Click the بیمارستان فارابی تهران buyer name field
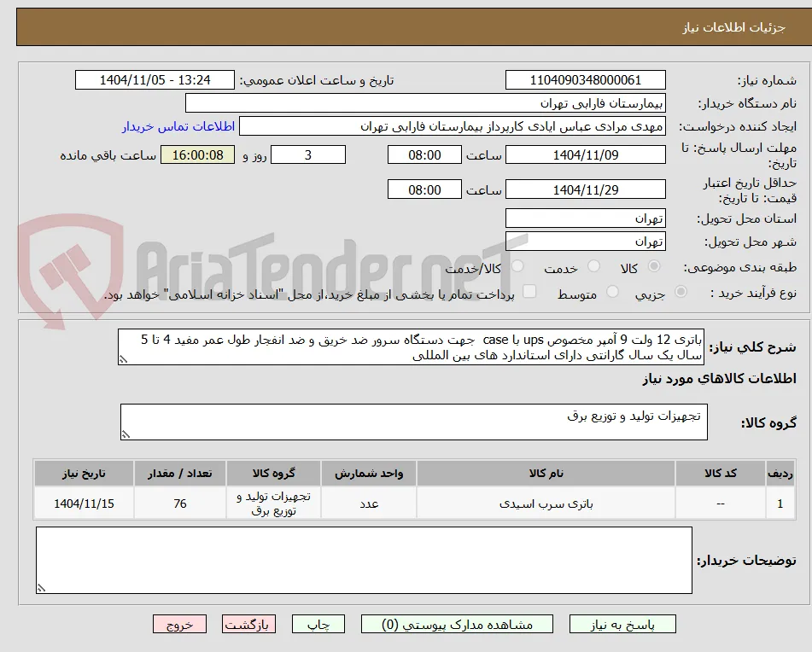Image resolution: width=812 pixels, height=652 pixels. (425, 103)
